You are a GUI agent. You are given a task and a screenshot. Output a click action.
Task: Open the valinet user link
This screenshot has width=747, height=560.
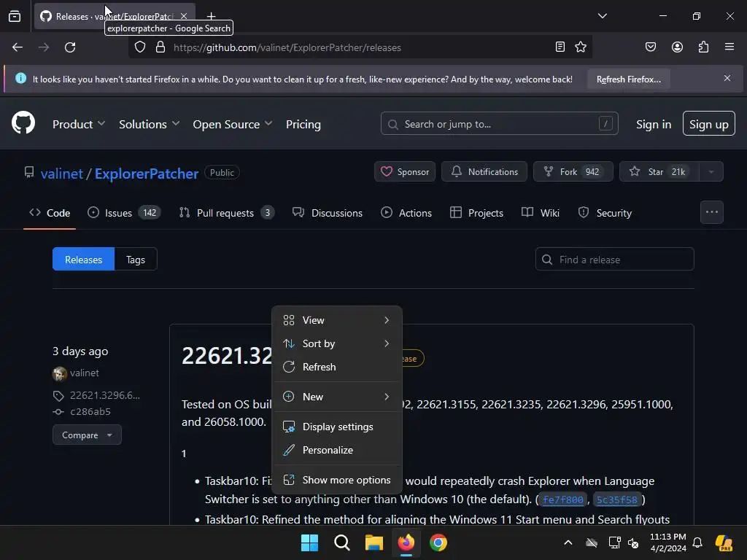(x=62, y=174)
